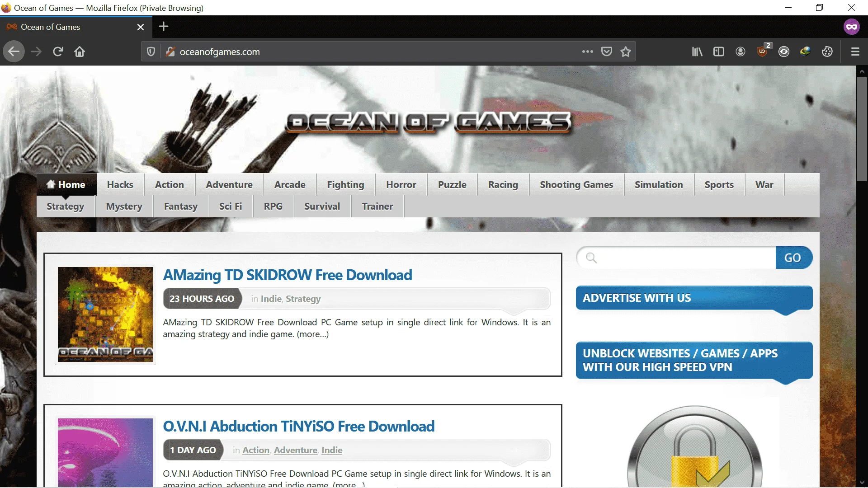Click the Unblock Websites VPN banner

(694, 360)
